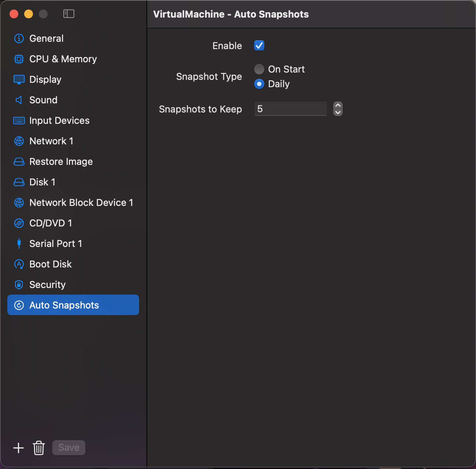
Task: Open the General settings section
Action: [73, 38]
